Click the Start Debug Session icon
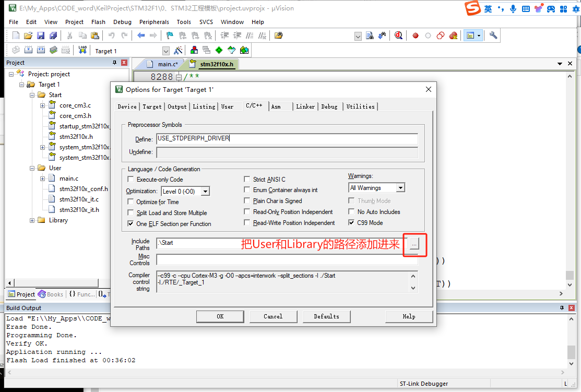Viewport: 581px width, 392px height. tap(399, 35)
